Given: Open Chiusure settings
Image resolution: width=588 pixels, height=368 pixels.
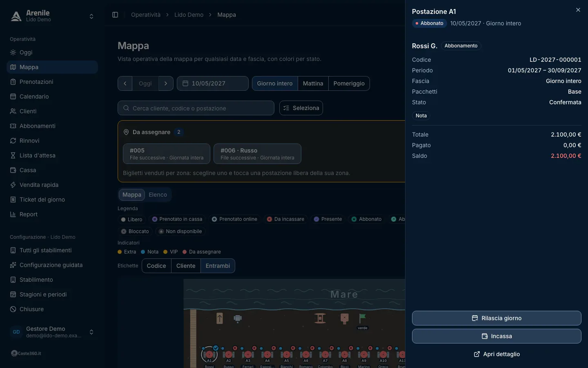Looking at the screenshot, I should pos(52,309).
